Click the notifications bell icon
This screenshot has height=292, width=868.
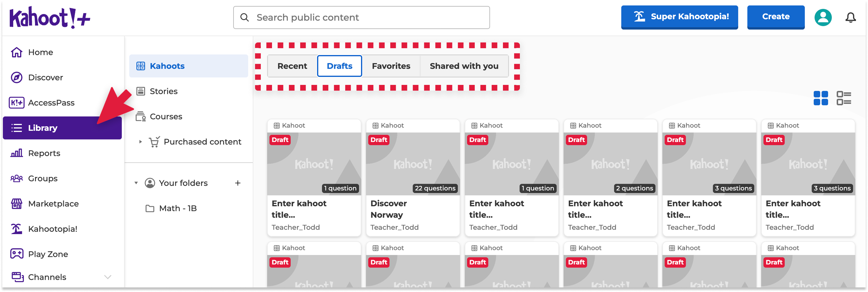[850, 17]
